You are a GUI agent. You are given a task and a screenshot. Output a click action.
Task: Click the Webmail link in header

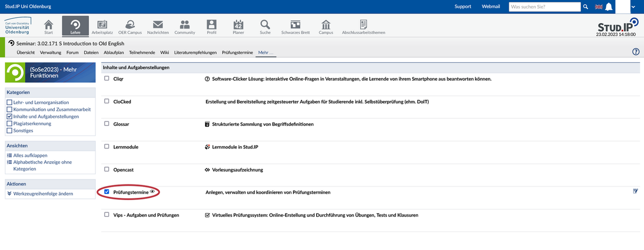tap(491, 6)
